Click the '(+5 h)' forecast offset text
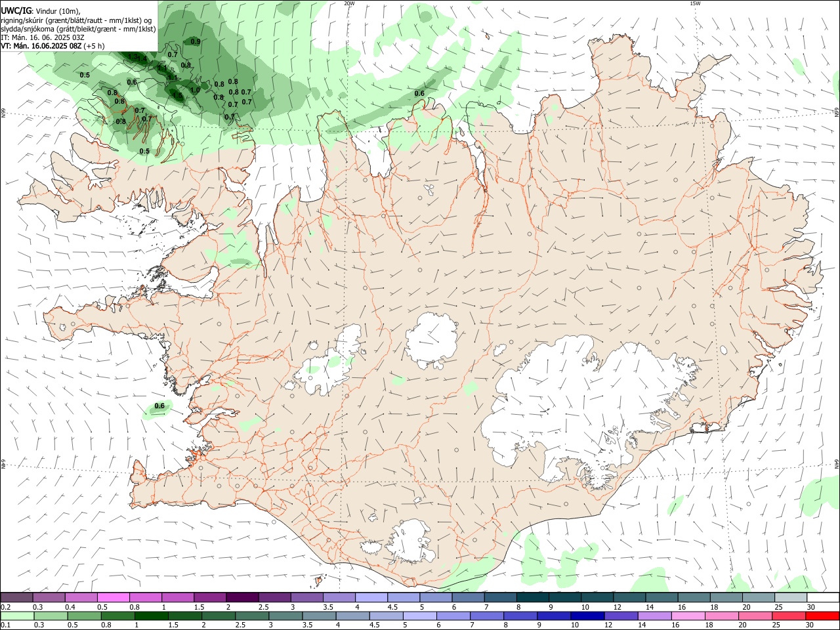 94,46
